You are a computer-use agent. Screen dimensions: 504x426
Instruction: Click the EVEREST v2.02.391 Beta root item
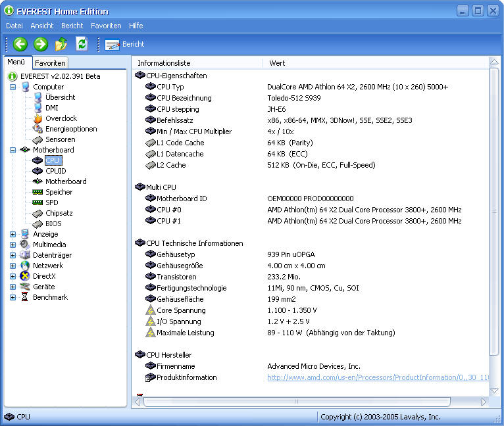(60, 76)
